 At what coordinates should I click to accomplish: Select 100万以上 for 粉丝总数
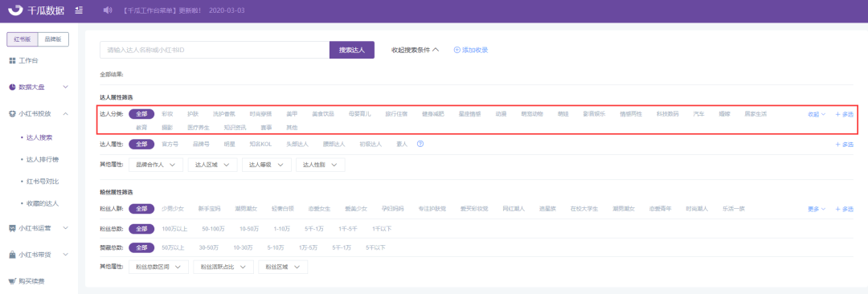(x=174, y=228)
